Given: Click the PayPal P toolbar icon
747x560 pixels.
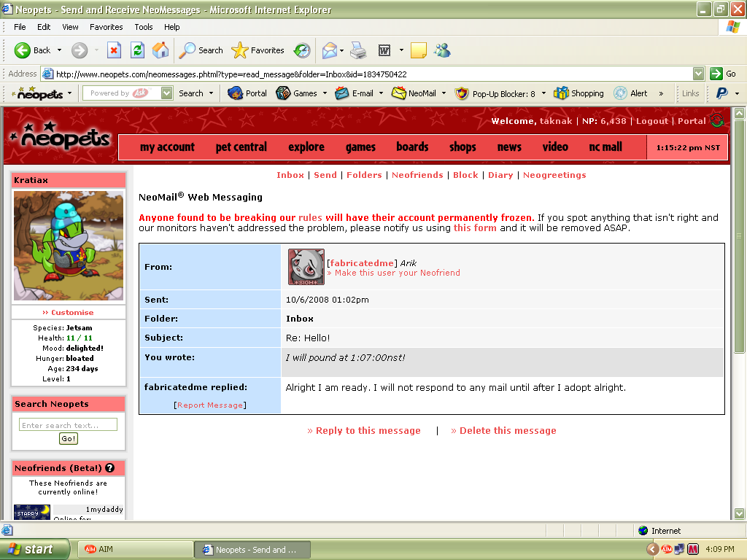Looking at the screenshot, I should [721, 93].
